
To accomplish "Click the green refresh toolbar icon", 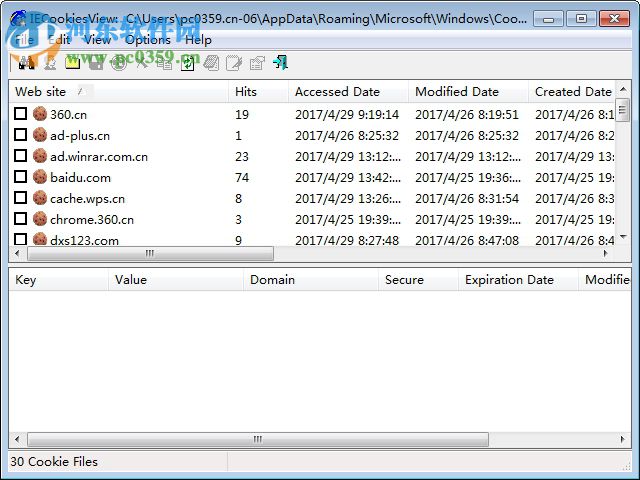I will tap(188, 63).
